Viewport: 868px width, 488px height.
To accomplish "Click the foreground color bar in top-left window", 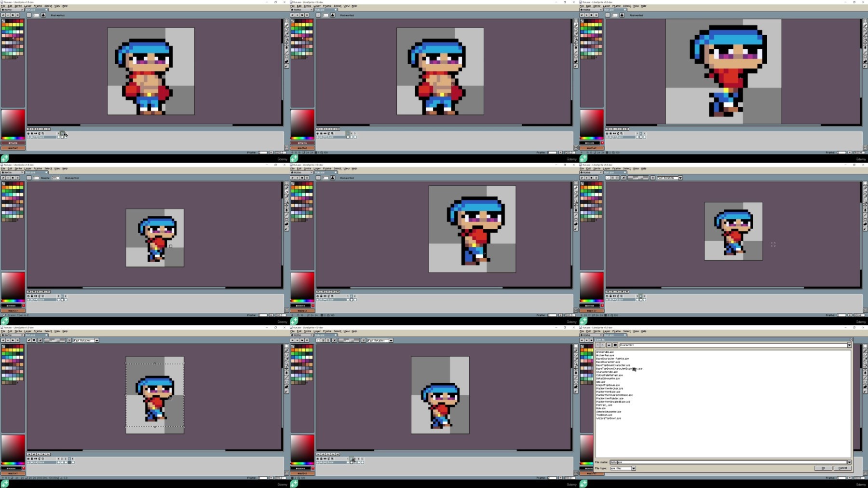I will (13, 143).
